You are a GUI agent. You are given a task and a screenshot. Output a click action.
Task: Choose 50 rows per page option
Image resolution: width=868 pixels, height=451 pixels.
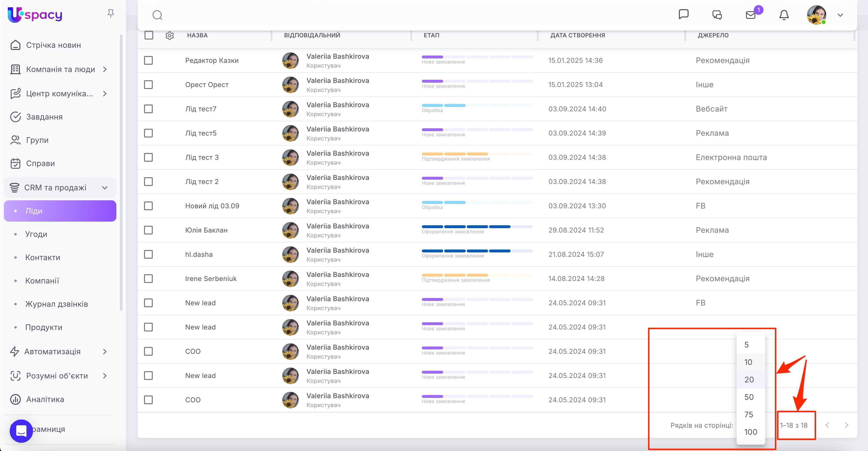[x=749, y=397]
